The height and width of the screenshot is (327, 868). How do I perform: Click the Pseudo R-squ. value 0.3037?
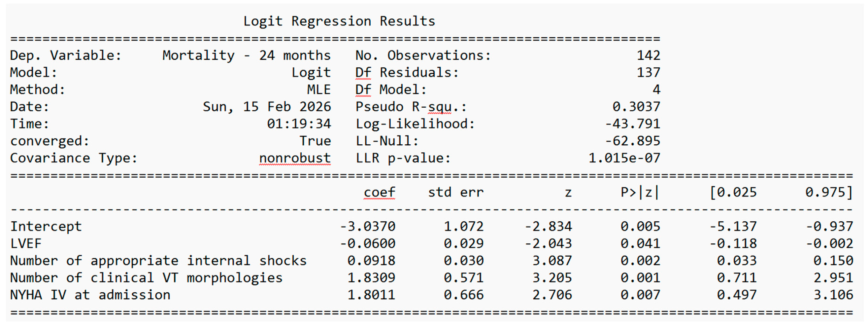coord(636,107)
